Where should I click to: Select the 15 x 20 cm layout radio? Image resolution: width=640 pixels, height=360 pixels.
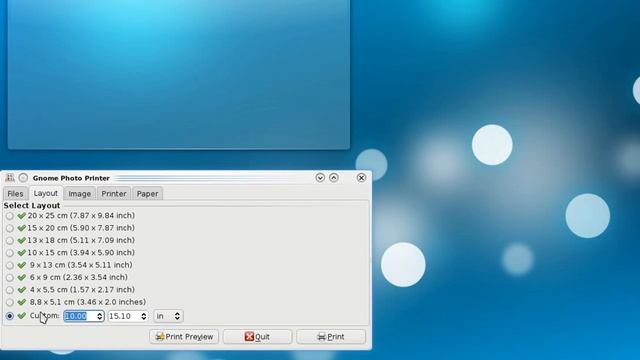(10, 228)
